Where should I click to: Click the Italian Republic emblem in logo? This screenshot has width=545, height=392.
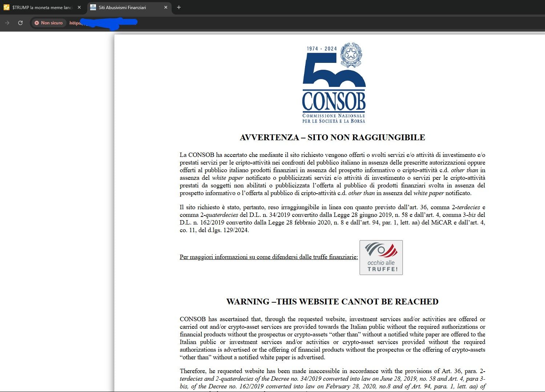(x=351, y=55)
